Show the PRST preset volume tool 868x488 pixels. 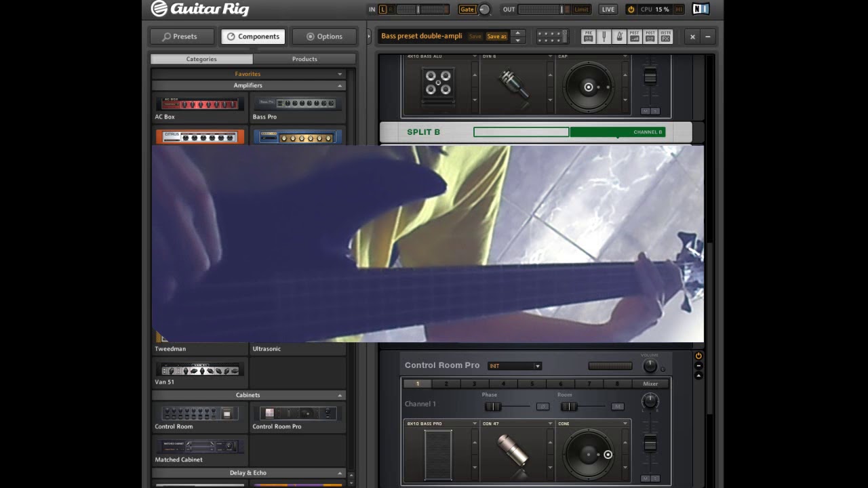[635, 37]
